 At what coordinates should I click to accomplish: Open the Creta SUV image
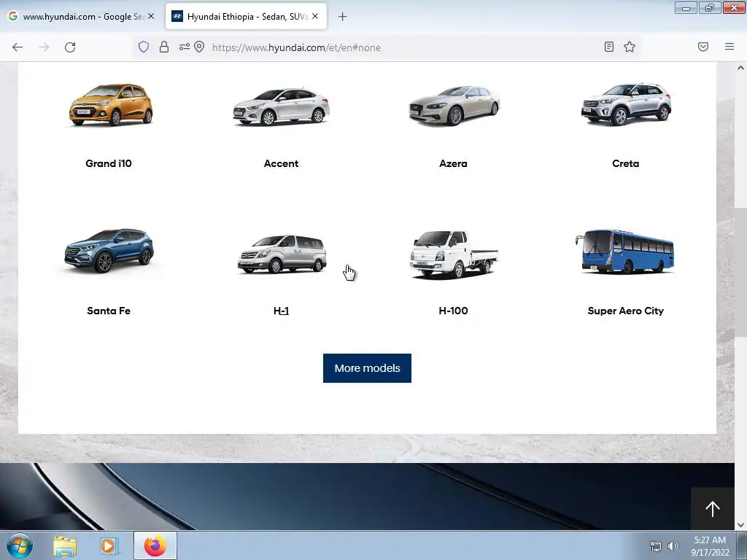[626, 104]
